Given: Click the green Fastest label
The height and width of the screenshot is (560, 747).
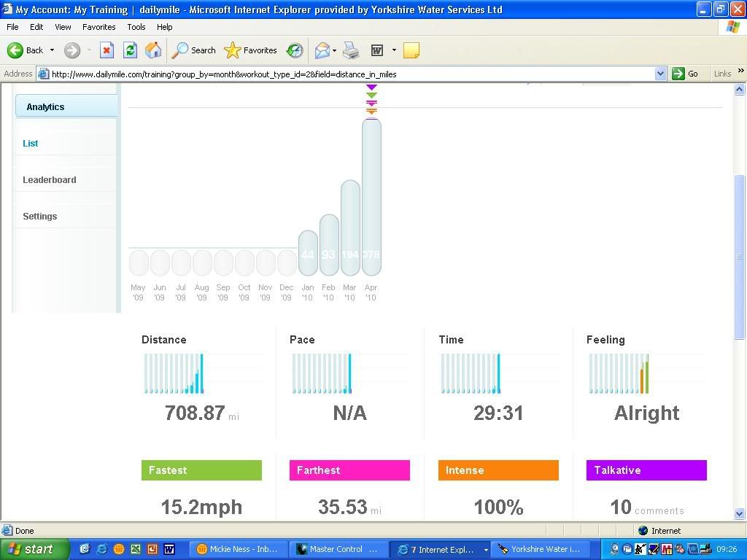Looking at the screenshot, I should point(201,470).
